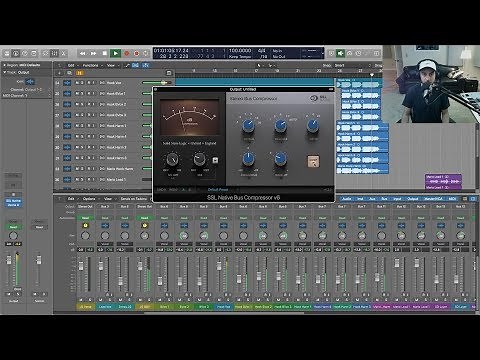Click the track Icon in inspector
The image size is (480, 360).
(x=30, y=82)
